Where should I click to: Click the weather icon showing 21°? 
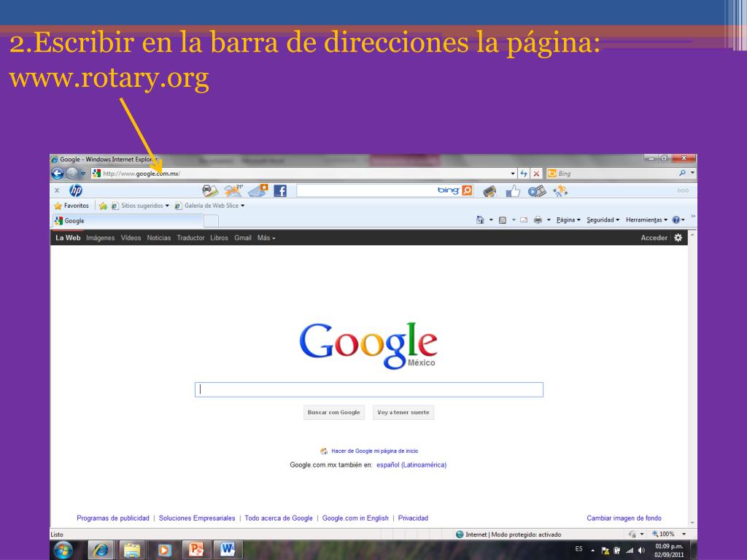pyautogui.click(x=233, y=191)
